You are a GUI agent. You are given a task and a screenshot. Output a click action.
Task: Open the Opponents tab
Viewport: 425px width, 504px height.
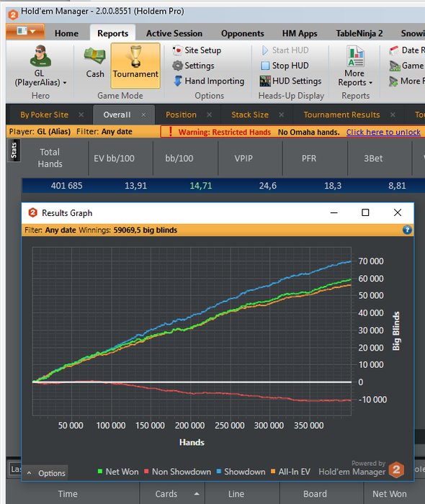point(243,33)
